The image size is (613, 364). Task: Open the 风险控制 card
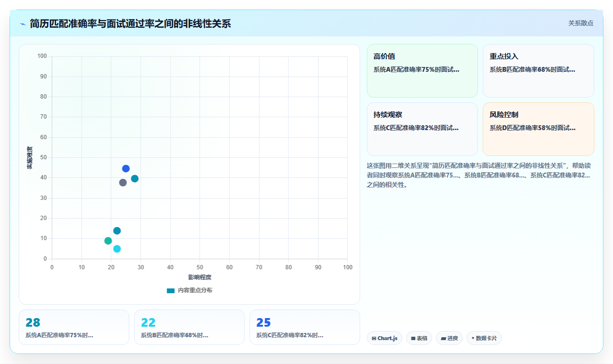tap(538, 129)
